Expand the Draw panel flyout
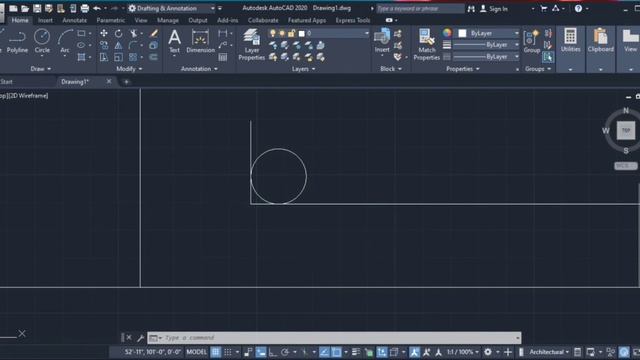The width and height of the screenshot is (640, 360). coord(41,69)
